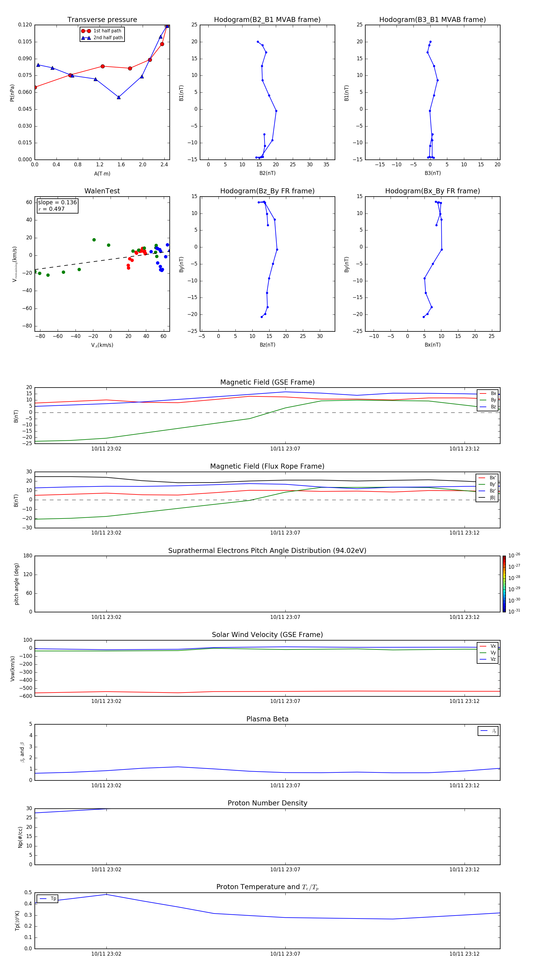Click the 'Proton Temperature and Te/Tp' title
This screenshot has width=535, height=980.
[x=267, y=887]
